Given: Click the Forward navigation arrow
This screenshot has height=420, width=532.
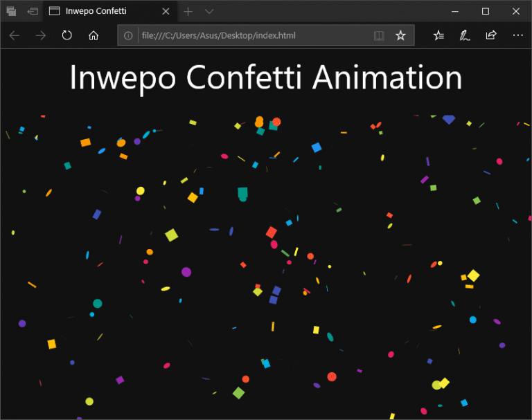Looking at the screenshot, I should click(x=41, y=35).
